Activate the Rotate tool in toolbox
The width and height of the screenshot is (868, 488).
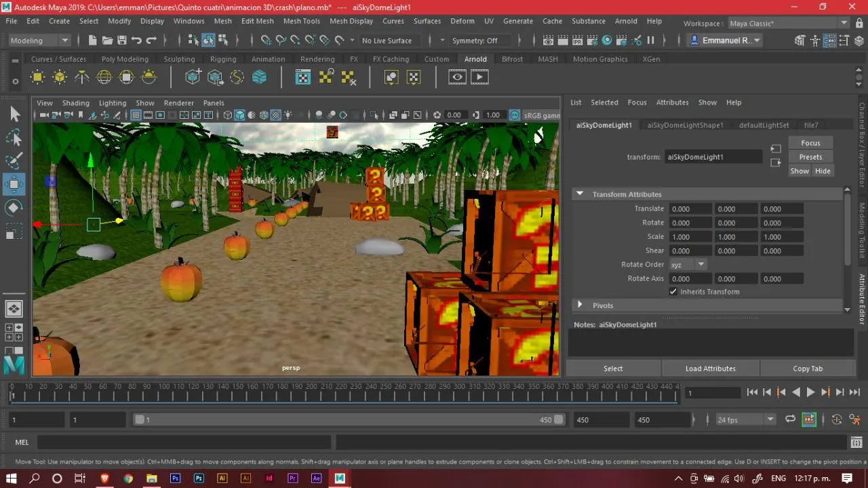(x=14, y=207)
